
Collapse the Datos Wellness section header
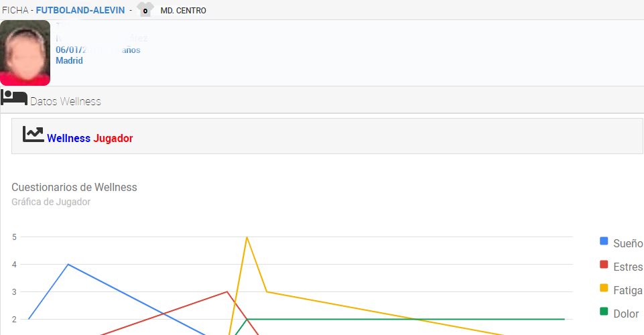point(66,101)
